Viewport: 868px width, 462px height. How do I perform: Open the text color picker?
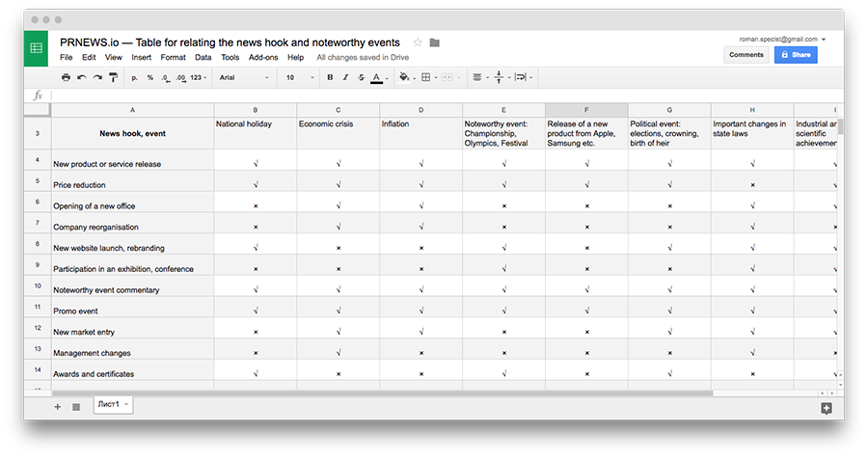coord(377,78)
